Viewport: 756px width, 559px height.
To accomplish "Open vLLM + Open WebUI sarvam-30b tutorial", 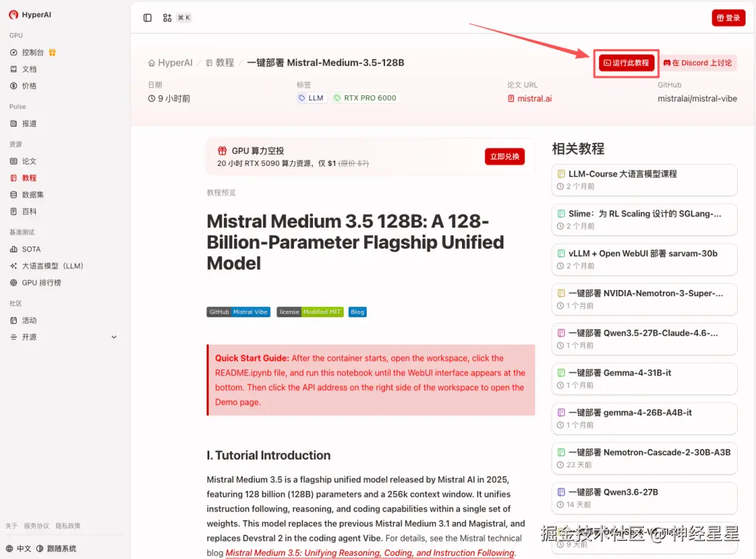I will [644, 259].
